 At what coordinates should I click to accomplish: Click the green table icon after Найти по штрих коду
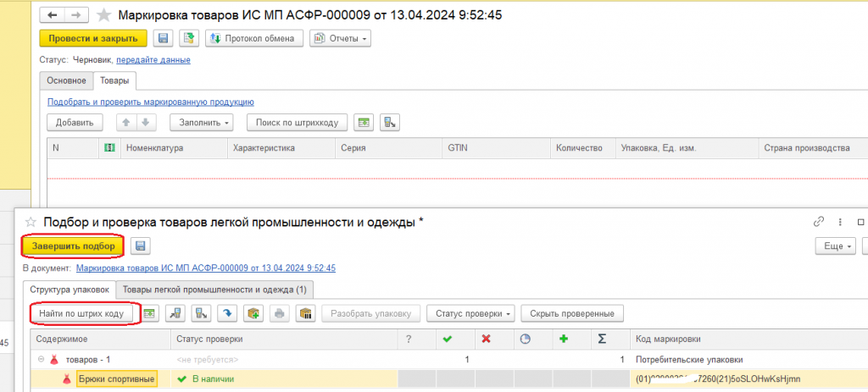click(x=150, y=313)
